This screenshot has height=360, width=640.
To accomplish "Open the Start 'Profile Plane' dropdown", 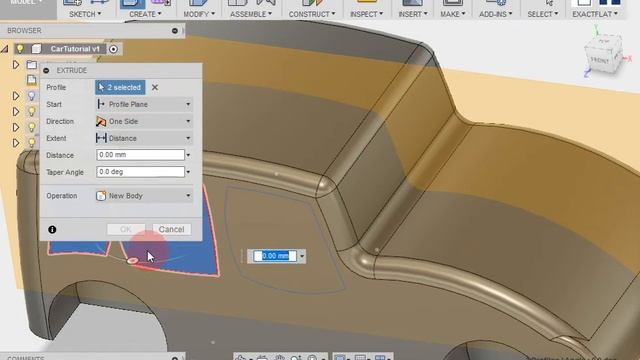I will (144, 104).
